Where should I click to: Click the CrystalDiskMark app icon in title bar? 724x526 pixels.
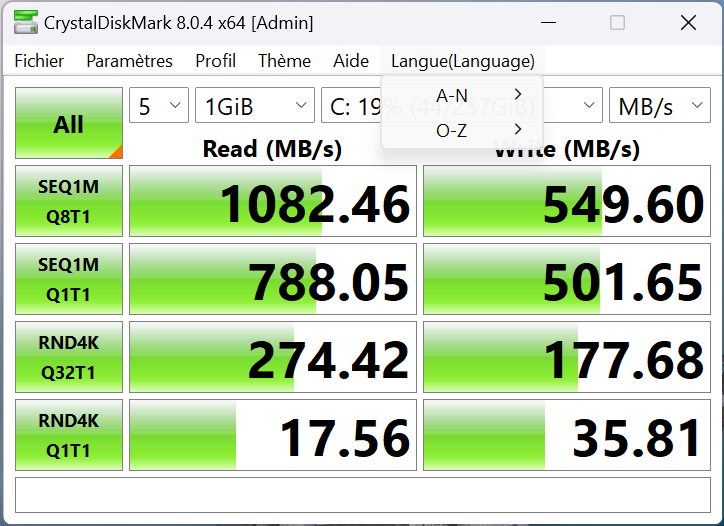[x=25, y=23]
